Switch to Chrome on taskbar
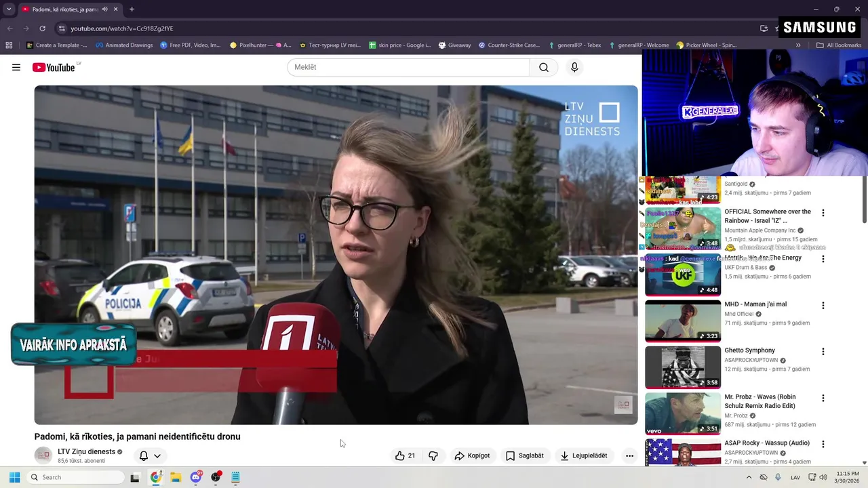Screen dimensions: 868x488 (155, 477)
